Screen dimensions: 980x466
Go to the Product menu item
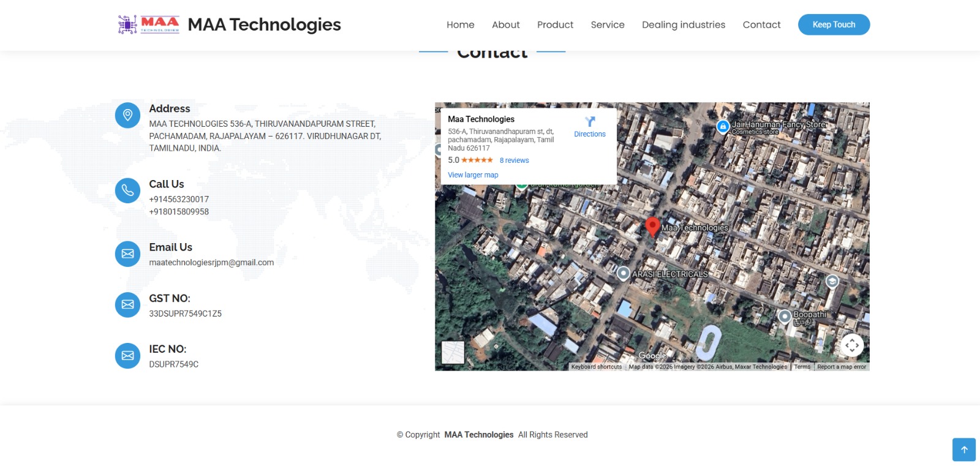(555, 24)
